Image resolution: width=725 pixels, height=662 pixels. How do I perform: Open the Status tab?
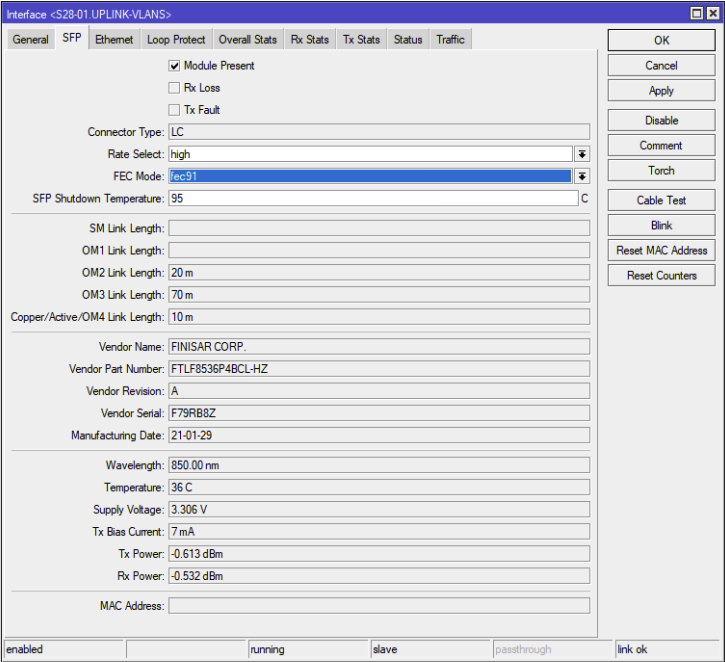coord(408,40)
